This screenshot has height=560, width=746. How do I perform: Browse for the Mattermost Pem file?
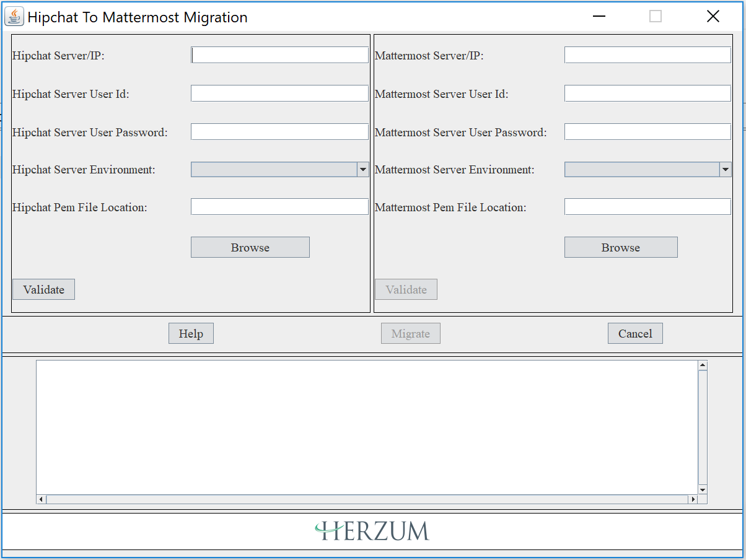[621, 247]
